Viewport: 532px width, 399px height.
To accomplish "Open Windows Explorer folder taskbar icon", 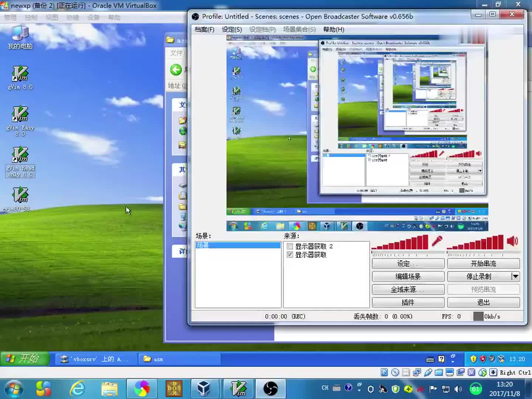I will [x=109, y=389].
